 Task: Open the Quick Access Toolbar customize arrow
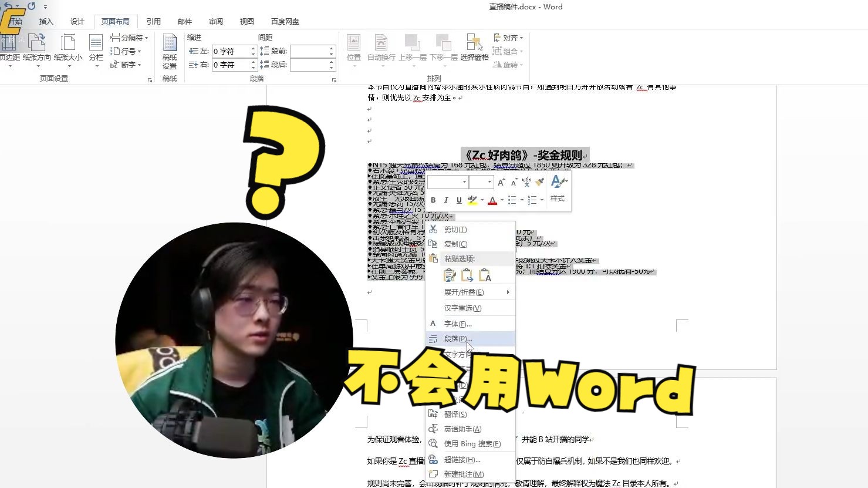point(46,6)
